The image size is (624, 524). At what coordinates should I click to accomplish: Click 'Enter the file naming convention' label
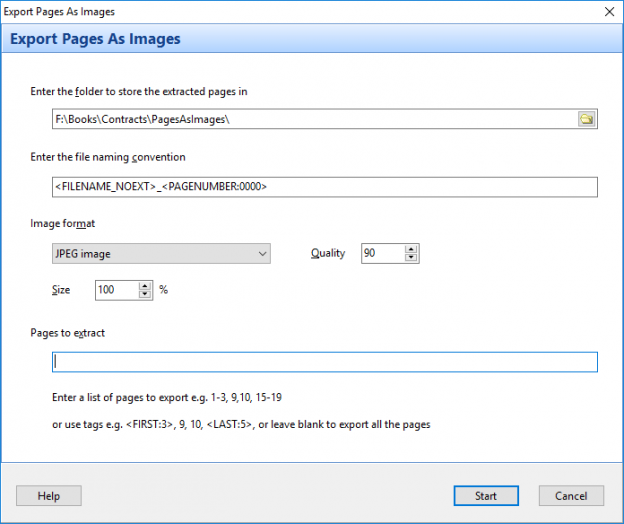coord(108,157)
